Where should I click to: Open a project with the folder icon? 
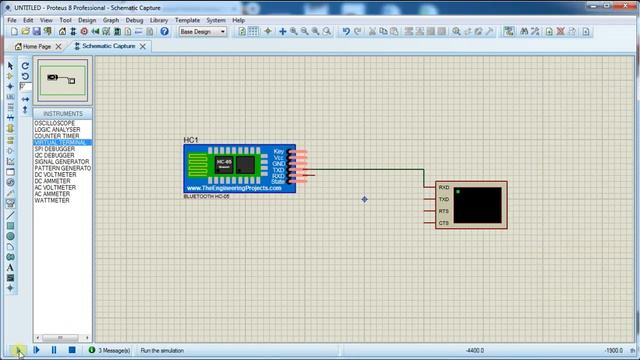(x=25, y=31)
